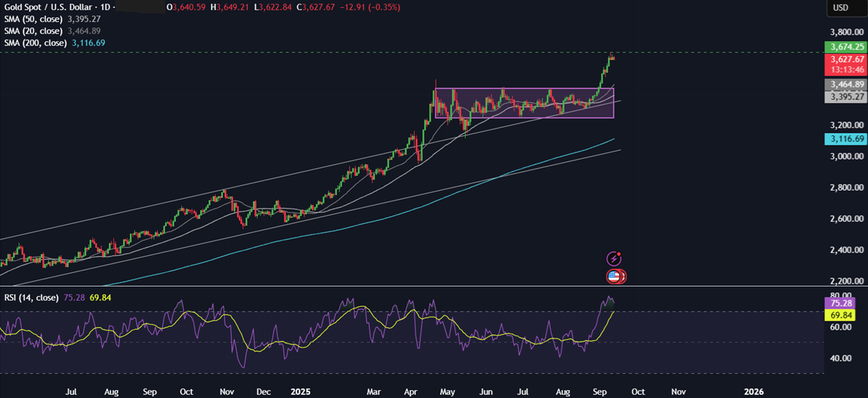Click the close value C3,627.67 in header

point(316,7)
